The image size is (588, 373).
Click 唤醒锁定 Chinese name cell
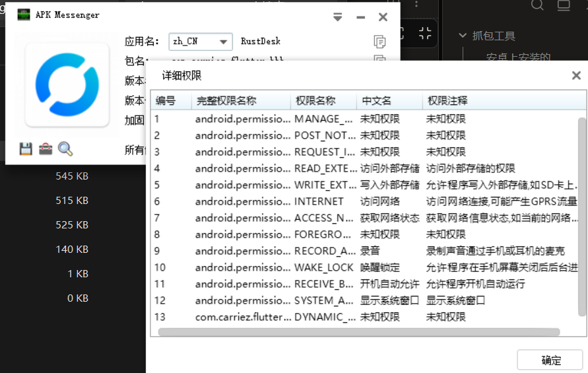pos(380,267)
